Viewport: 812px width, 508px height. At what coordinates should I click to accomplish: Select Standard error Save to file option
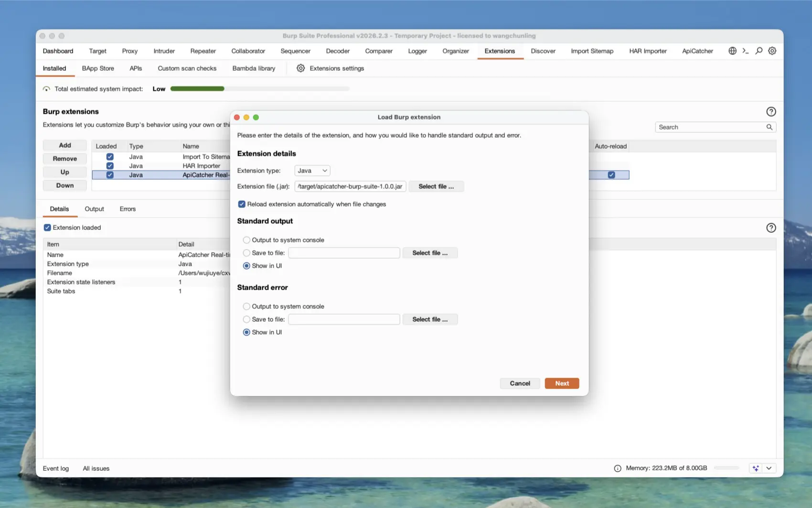pyautogui.click(x=246, y=319)
